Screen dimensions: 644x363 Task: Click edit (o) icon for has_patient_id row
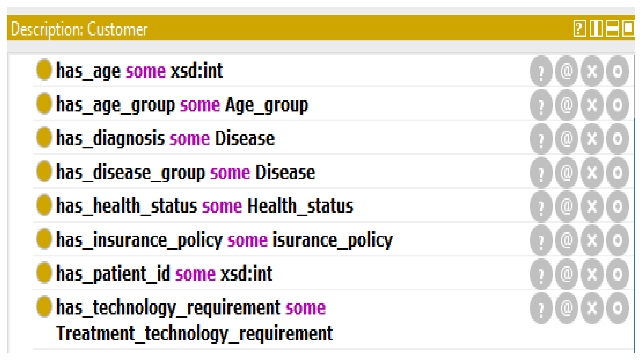[x=617, y=274]
